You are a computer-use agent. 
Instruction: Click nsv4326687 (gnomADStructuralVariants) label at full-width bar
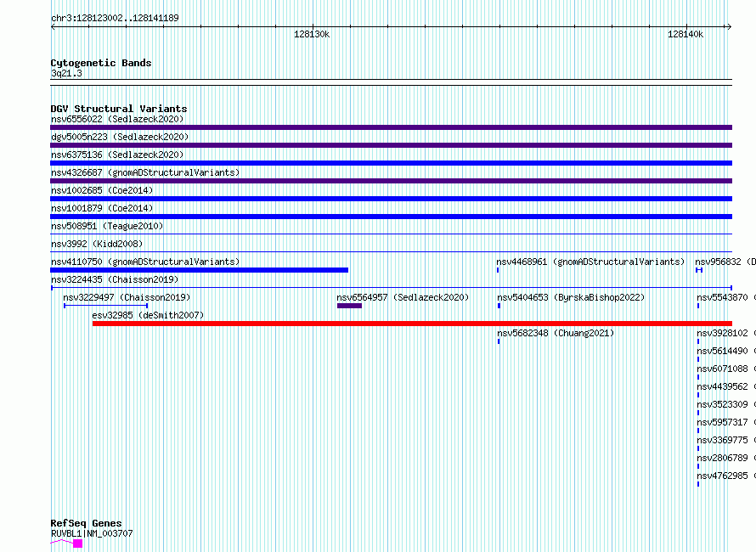click(145, 172)
